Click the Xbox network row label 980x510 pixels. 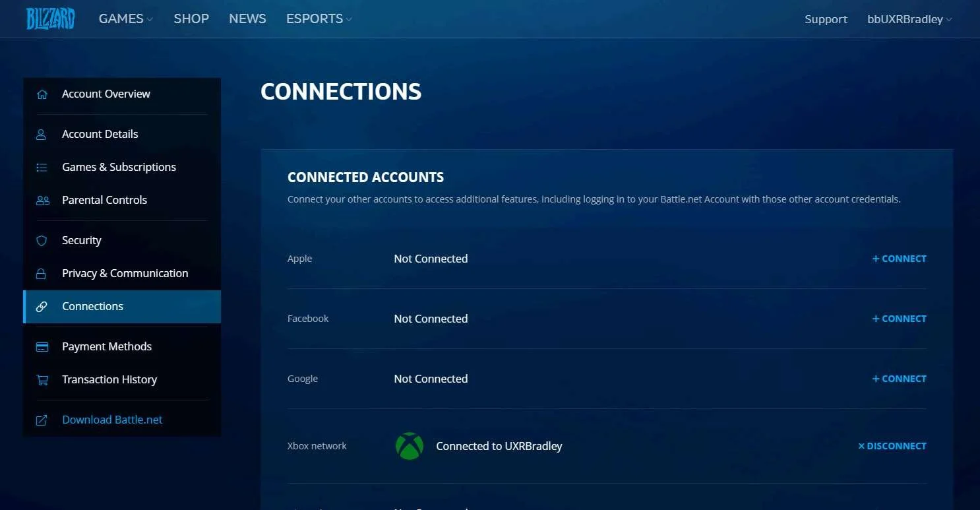tap(317, 446)
